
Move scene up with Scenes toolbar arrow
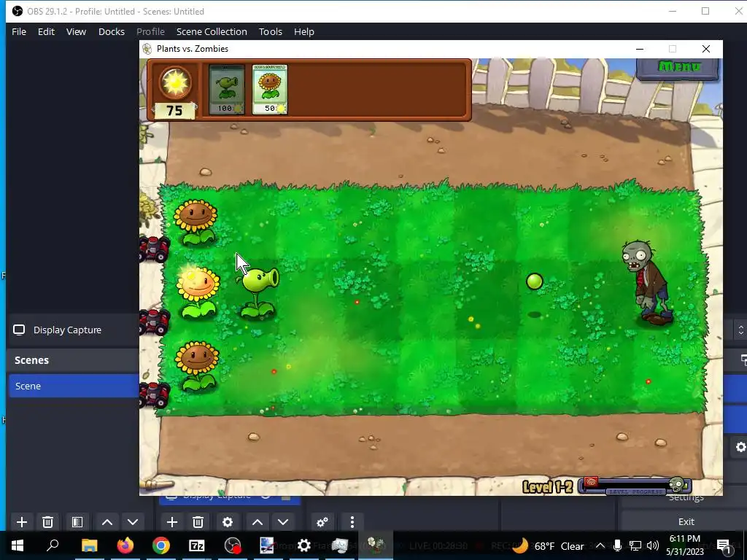(107, 522)
